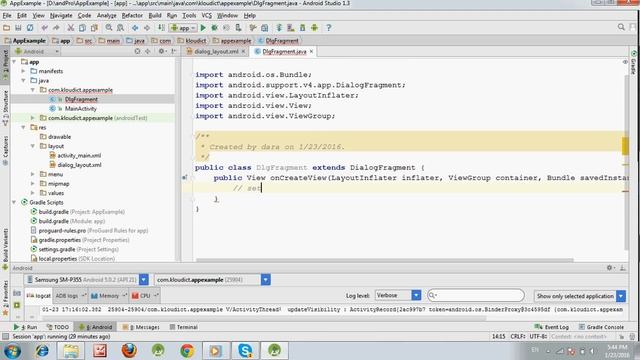Expand the menu folder
Image resolution: width=640 pixels, height=360 pixels.
click(33, 174)
